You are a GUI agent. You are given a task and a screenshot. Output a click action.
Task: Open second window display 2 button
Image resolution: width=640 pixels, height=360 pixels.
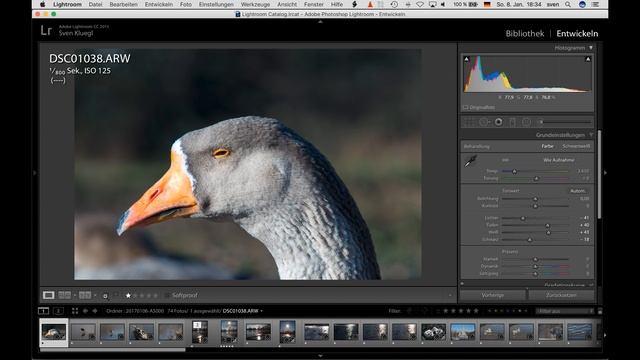coord(58,311)
